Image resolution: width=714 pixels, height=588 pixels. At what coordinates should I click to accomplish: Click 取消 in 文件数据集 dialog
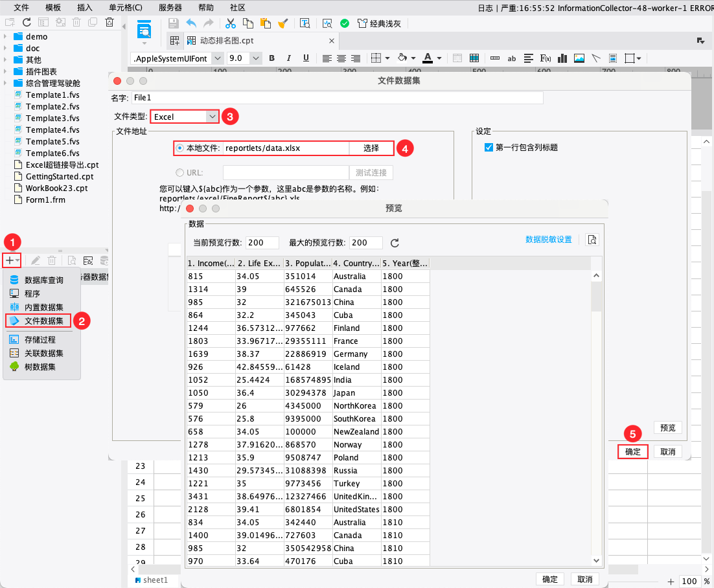pyautogui.click(x=668, y=452)
